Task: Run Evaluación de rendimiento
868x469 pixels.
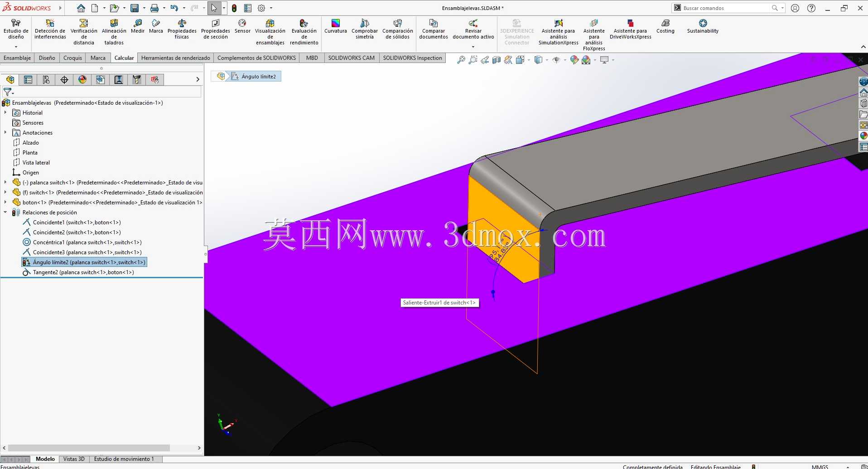Action: click(x=304, y=32)
